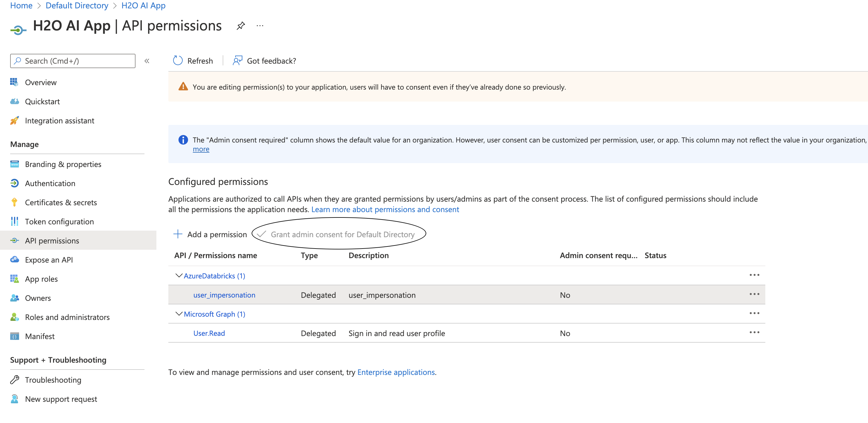This screenshot has height=423, width=868.
Task: Open the Enterprise applications link
Action: pyautogui.click(x=395, y=372)
